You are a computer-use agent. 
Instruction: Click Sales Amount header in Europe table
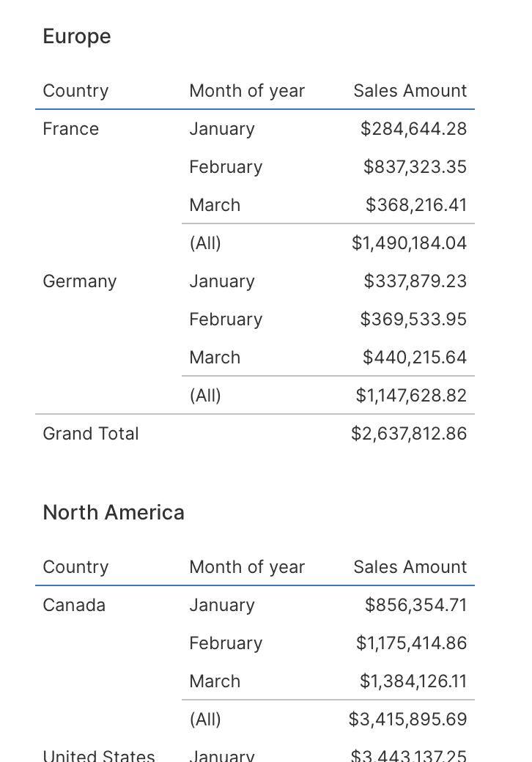[x=410, y=91]
